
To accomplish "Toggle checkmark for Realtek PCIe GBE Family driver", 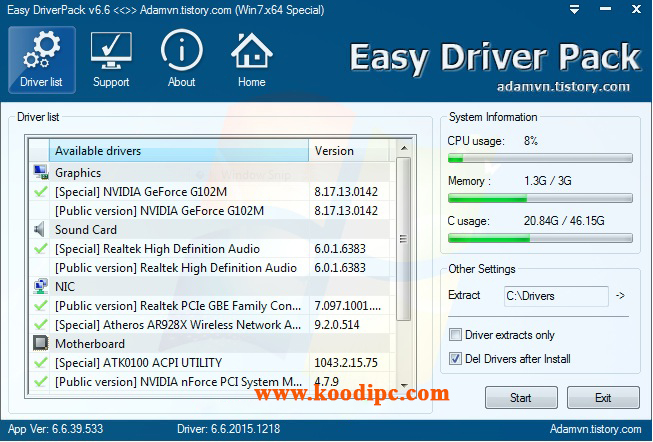I will (x=40, y=306).
